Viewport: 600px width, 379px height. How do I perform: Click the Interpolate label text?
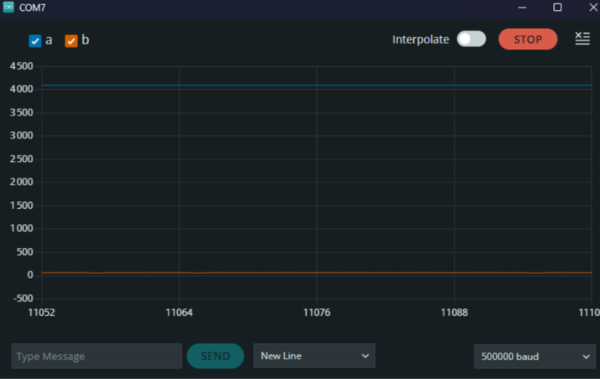click(x=421, y=39)
